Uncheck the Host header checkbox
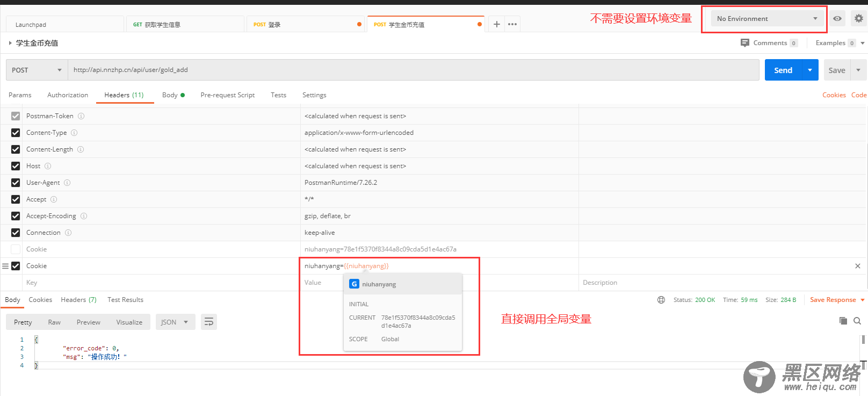This screenshot has width=868, height=396. pos(16,166)
